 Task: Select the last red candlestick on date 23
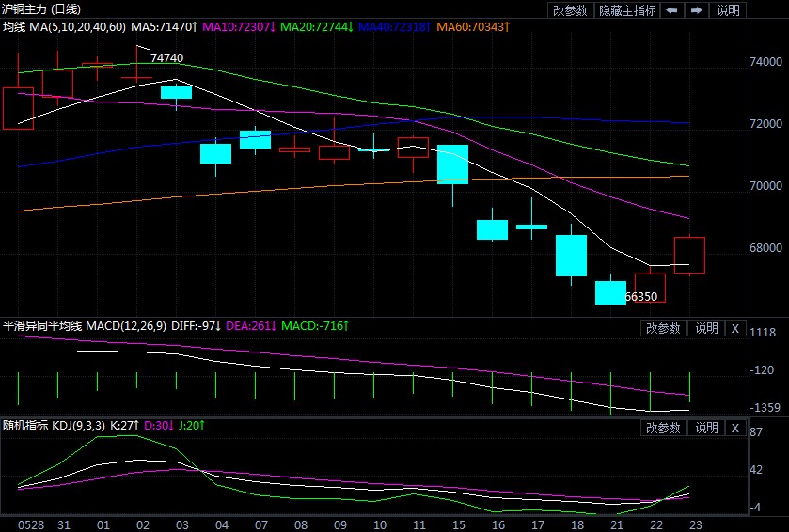click(689, 255)
